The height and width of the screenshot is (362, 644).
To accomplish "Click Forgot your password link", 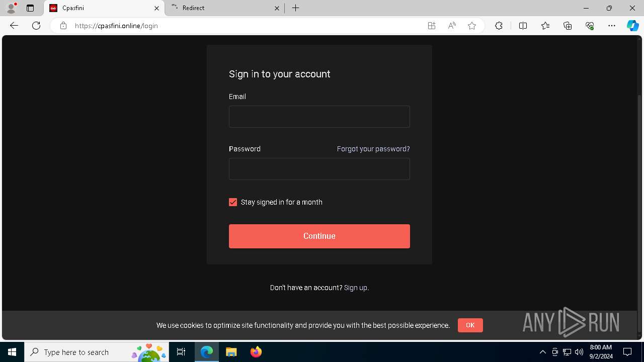I will 373,149.
